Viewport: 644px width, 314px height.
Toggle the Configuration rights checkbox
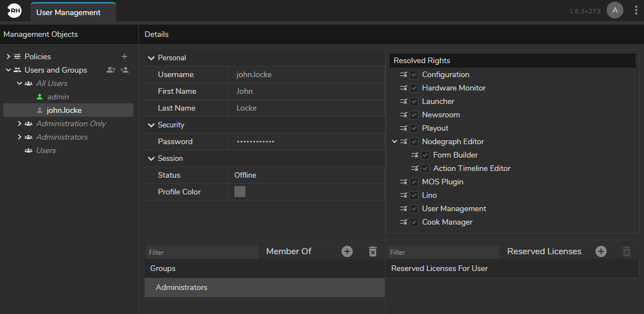[414, 75]
